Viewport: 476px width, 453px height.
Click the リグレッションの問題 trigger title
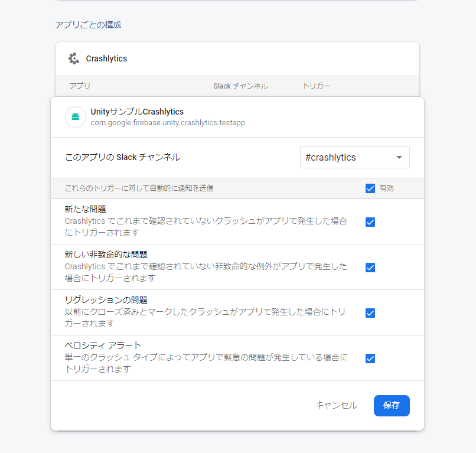pos(106,300)
